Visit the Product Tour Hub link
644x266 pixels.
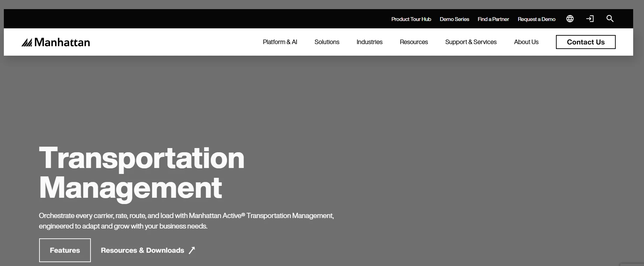click(411, 19)
